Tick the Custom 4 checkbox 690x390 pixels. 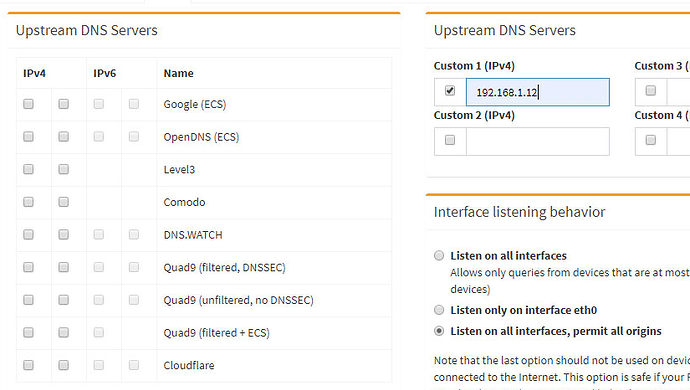[x=650, y=140]
